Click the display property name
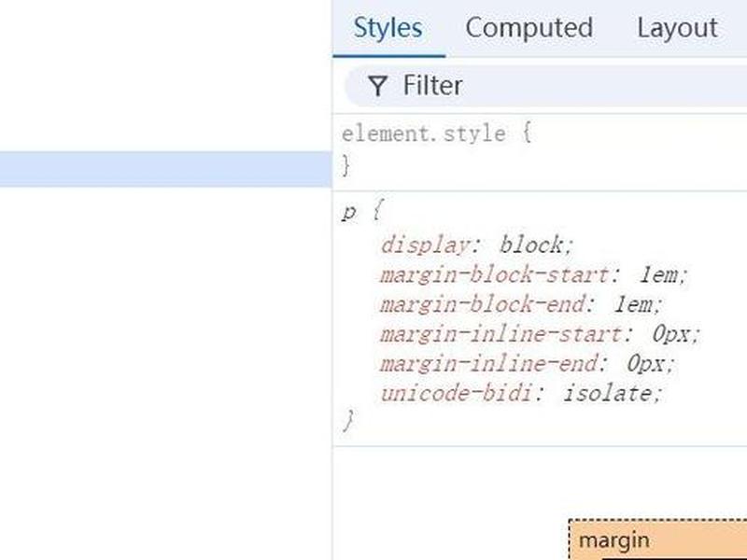 click(x=425, y=245)
